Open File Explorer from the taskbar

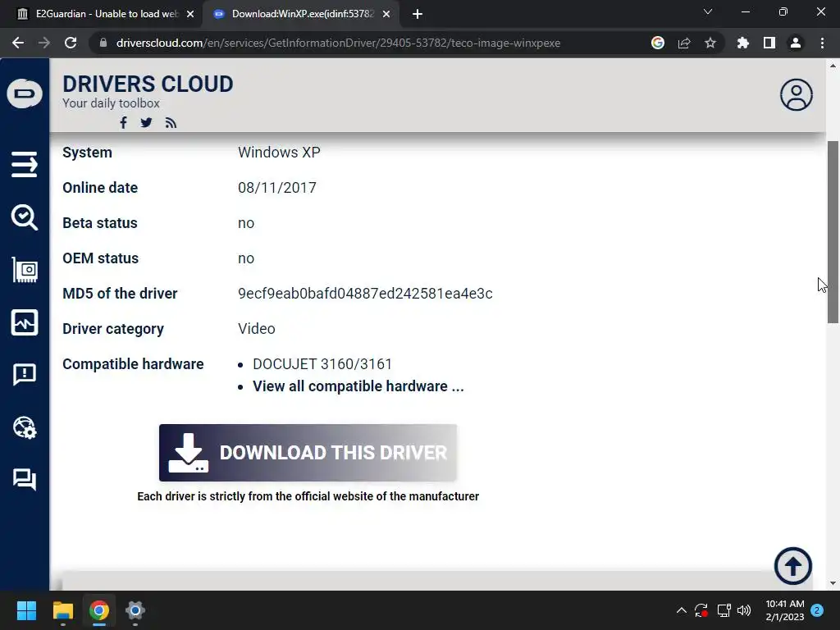62,610
